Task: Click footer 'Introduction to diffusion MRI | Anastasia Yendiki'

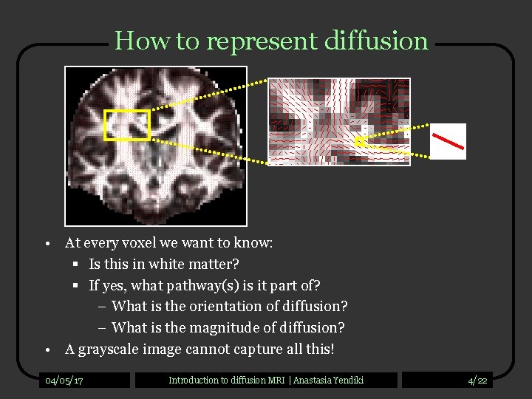Action: coord(266,380)
